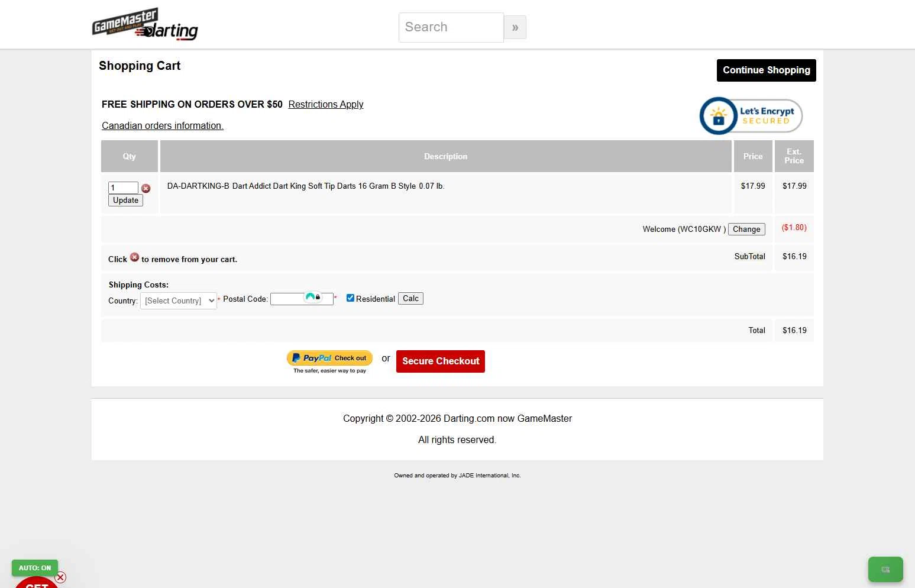Click the SubTotal label

click(x=750, y=257)
